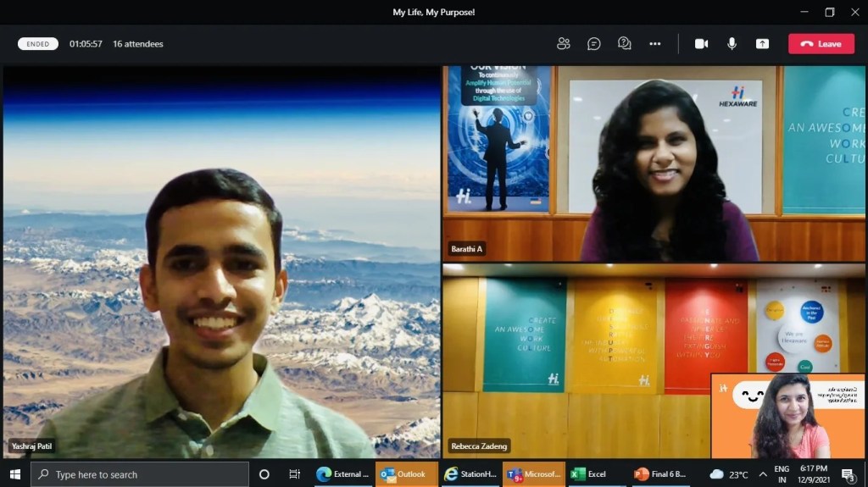Click the share screen icon
This screenshot has height=487, width=868.
tap(763, 44)
